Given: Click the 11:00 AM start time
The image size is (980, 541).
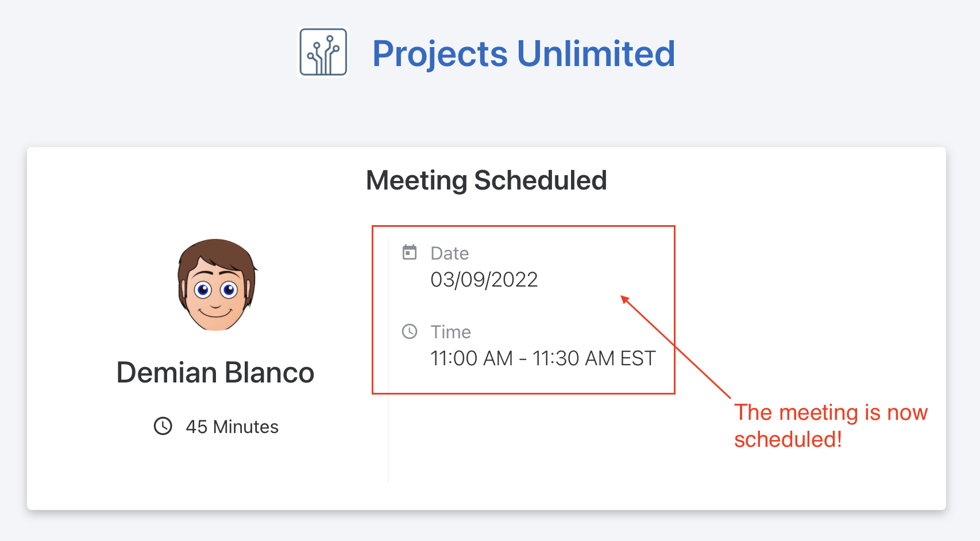Looking at the screenshot, I should (x=472, y=358).
